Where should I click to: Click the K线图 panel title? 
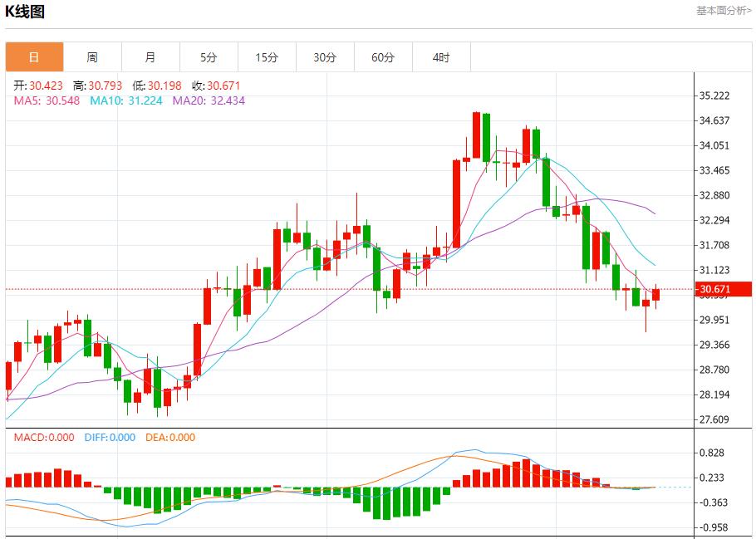click(x=26, y=12)
